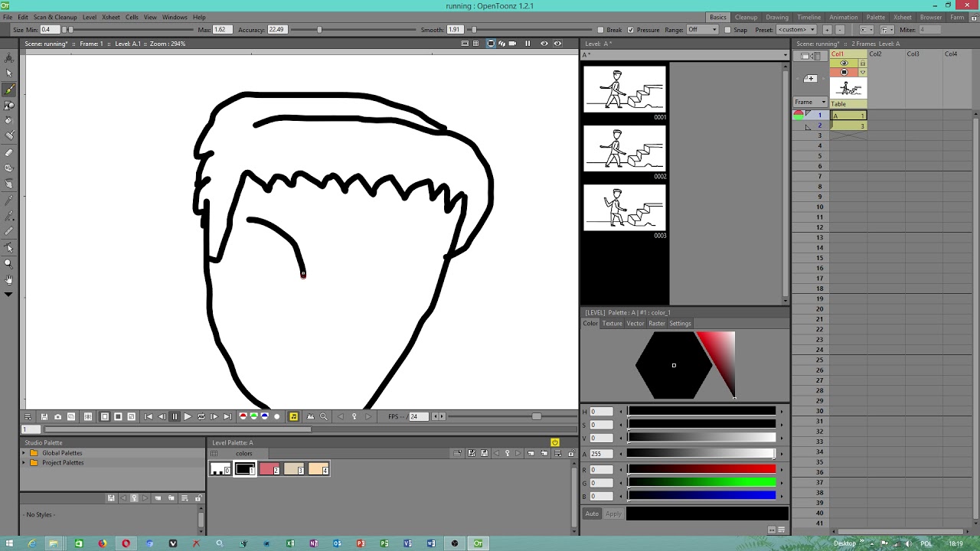
Task: Click the locator magnifier in playback bar
Action: tap(323, 416)
